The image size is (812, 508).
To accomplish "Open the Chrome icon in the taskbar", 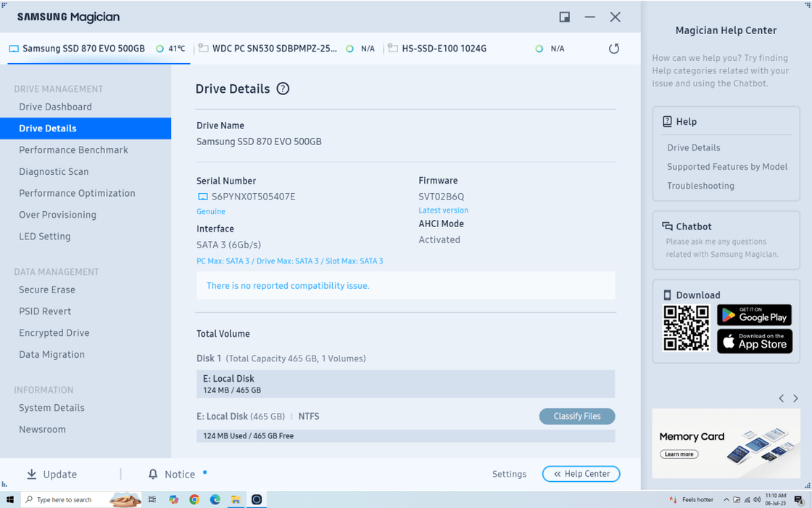I will point(194,499).
